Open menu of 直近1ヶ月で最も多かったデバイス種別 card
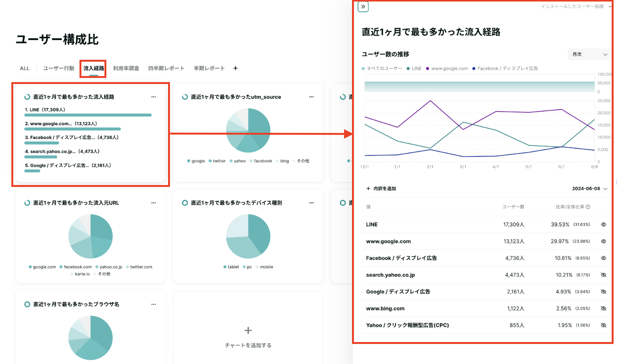This screenshot has width=617, height=364. click(312, 203)
